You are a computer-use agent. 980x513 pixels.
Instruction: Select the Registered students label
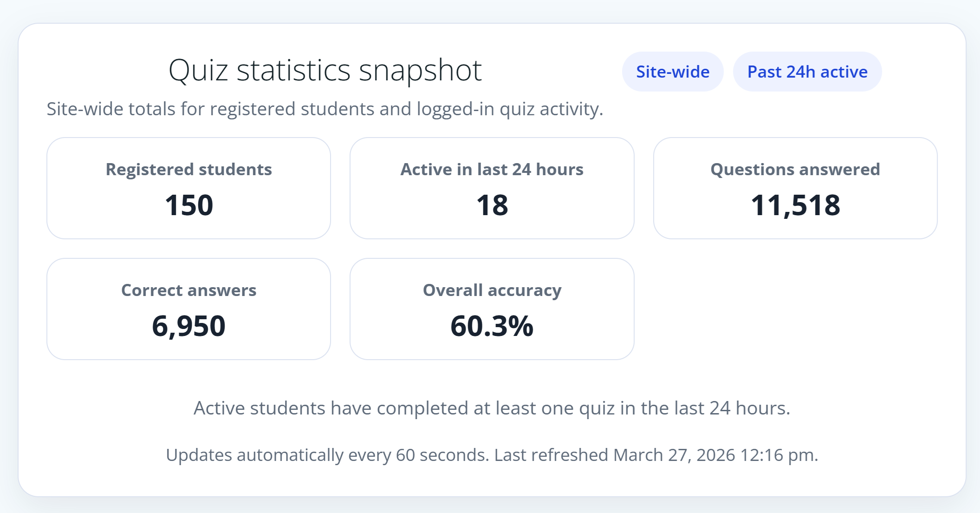click(x=188, y=170)
